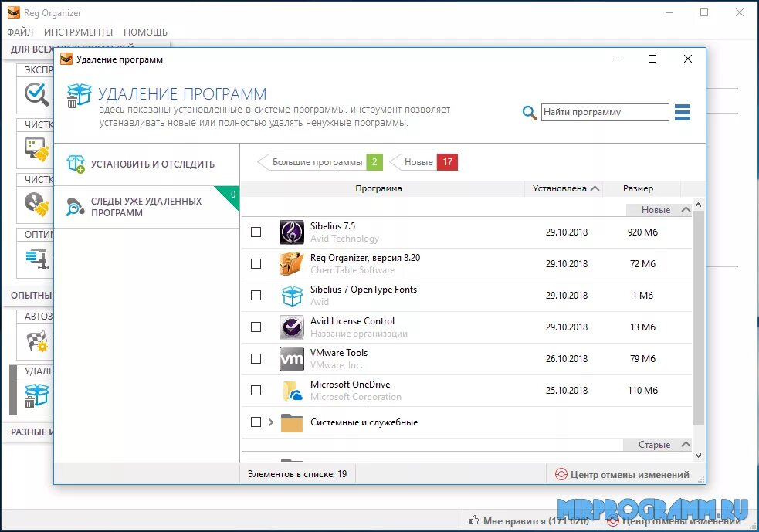Click the Reg Organizer title bar app icon
Screen dimensions: 759x532
(14, 12)
